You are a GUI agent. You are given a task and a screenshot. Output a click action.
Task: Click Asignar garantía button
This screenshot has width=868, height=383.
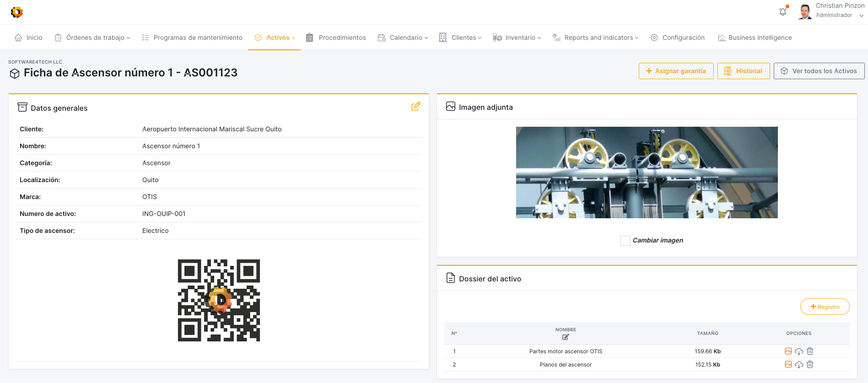tap(676, 71)
